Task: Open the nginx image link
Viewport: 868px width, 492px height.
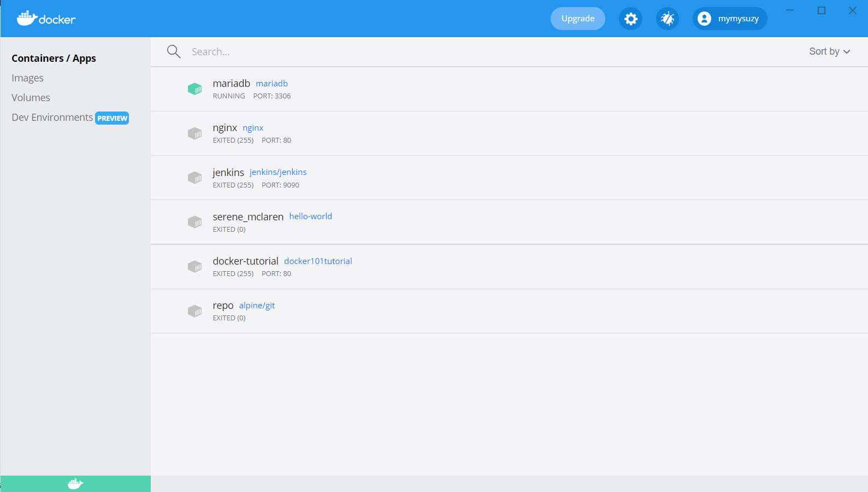Action: (x=253, y=128)
